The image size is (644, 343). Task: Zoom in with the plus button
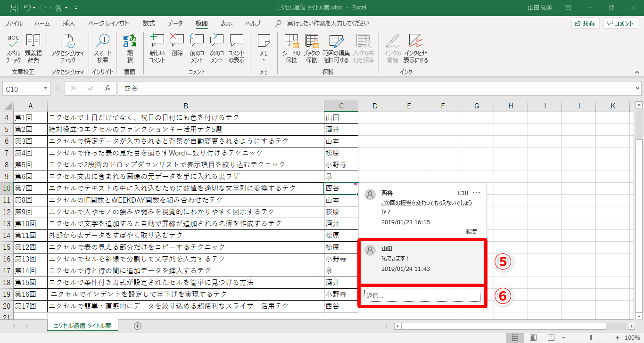[x=618, y=337]
